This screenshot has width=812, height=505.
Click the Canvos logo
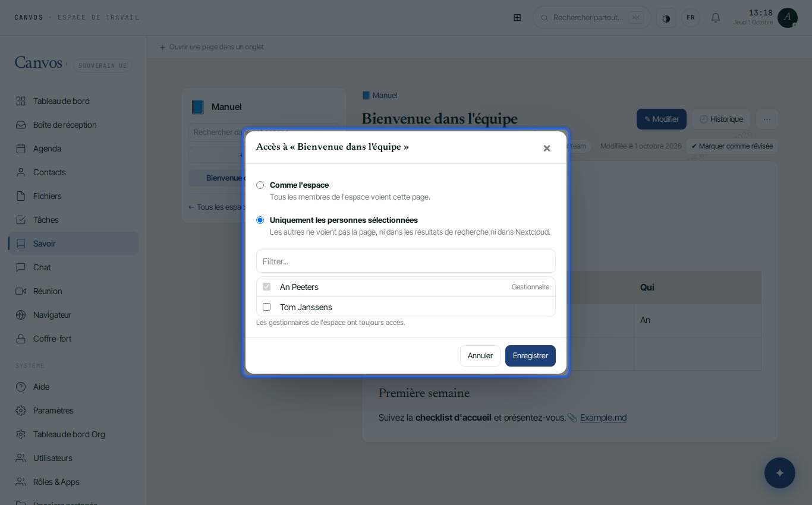pos(39,63)
